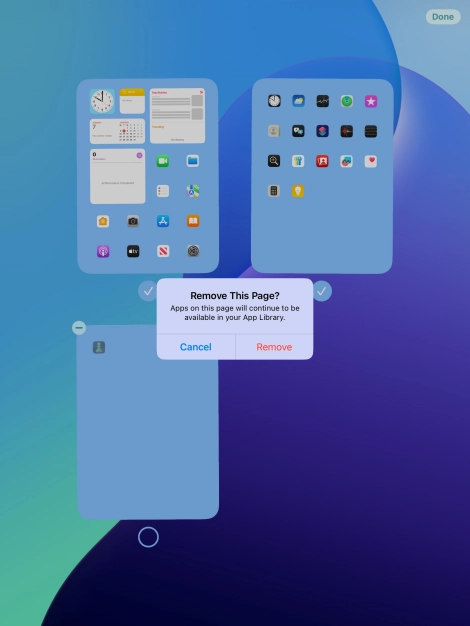Select the Weather app icon
Viewport: 470px width, 626px height.
click(298, 101)
